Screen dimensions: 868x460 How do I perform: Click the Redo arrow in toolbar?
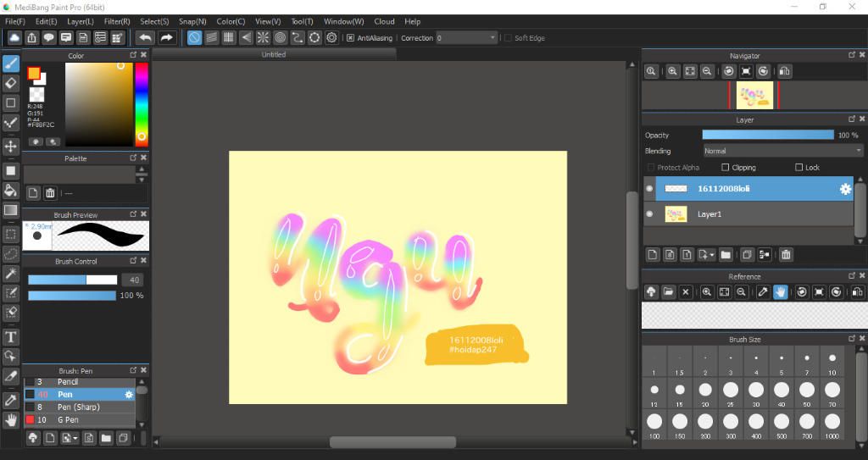(x=166, y=37)
